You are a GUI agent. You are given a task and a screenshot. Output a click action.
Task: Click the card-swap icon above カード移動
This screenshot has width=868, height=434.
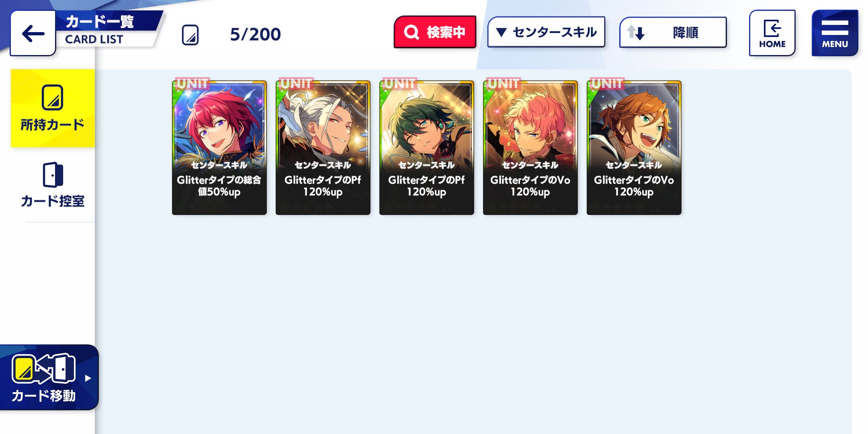[43, 368]
